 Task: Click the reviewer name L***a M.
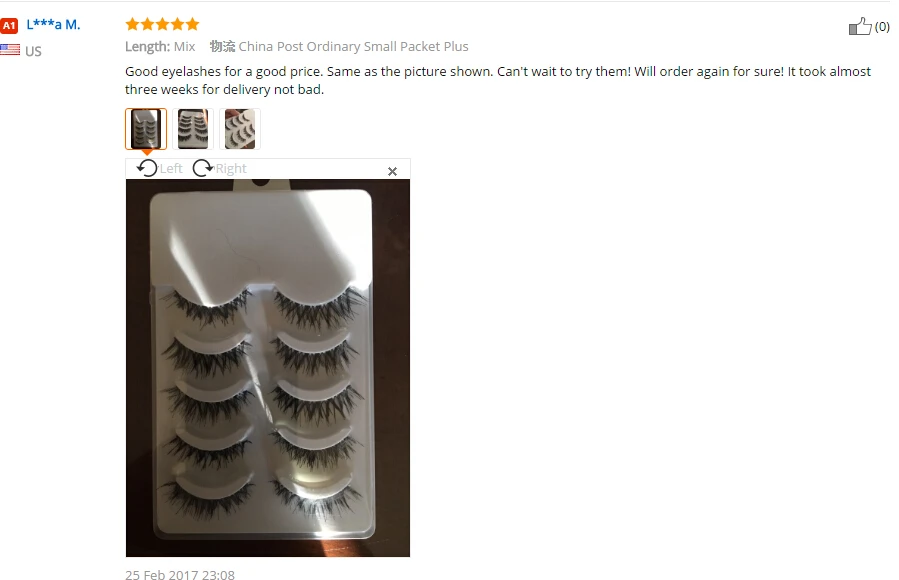tap(53, 25)
